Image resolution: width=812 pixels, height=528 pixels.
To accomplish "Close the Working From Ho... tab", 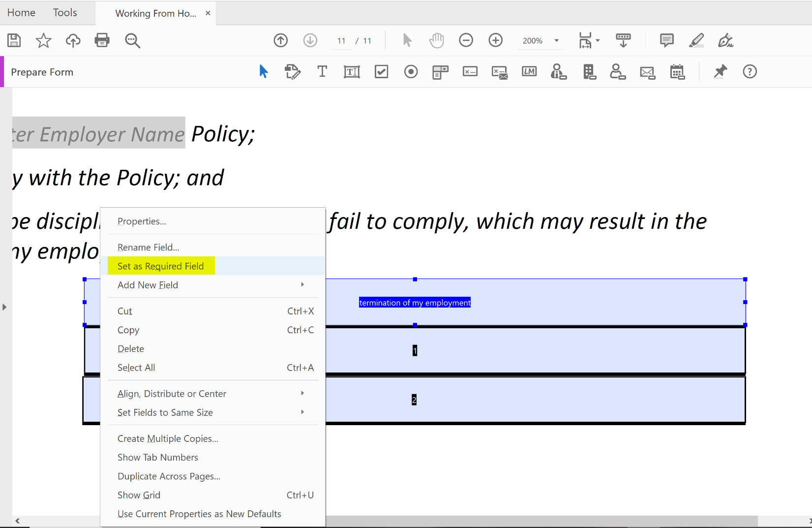I will point(208,13).
